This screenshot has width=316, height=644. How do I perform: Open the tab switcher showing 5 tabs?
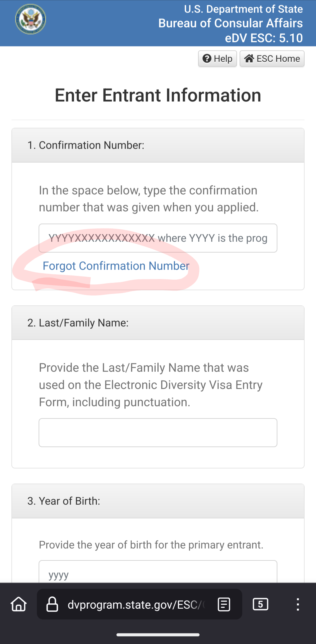click(260, 604)
